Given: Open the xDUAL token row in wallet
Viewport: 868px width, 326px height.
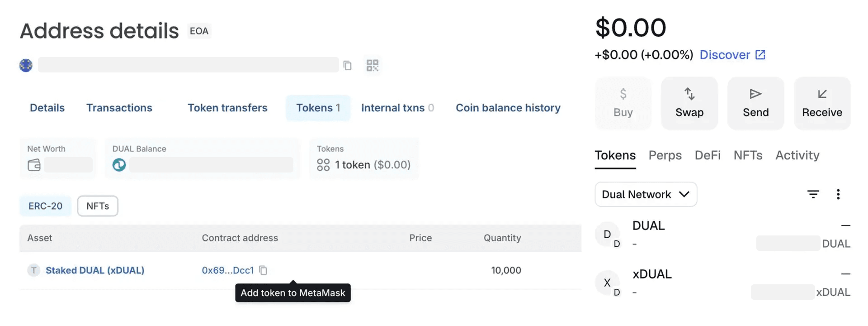Looking at the screenshot, I should (x=722, y=283).
